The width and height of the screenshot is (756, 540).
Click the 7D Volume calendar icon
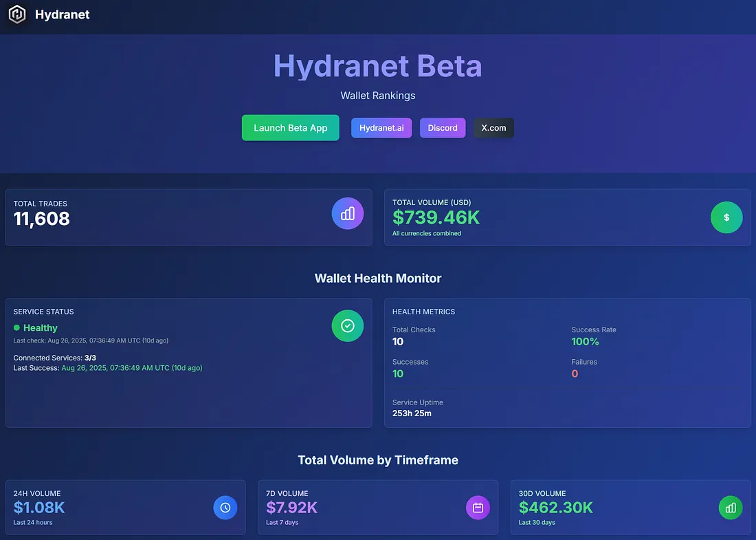478,508
